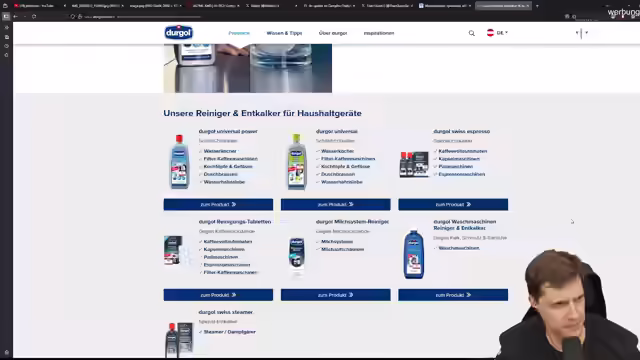Image resolution: width=640 pixels, height=360 pixels.
Task: Open the durgol universal power title link
Action: pos(228,131)
